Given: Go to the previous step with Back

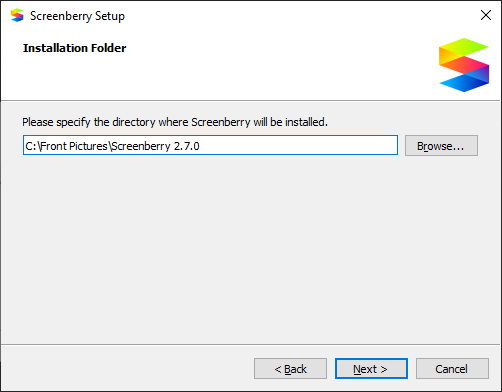Looking at the screenshot, I should [290, 369].
